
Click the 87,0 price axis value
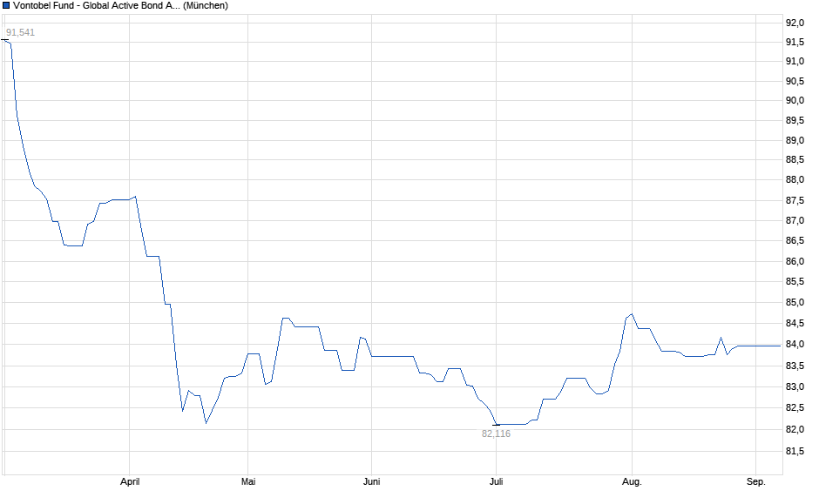pos(795,221)
